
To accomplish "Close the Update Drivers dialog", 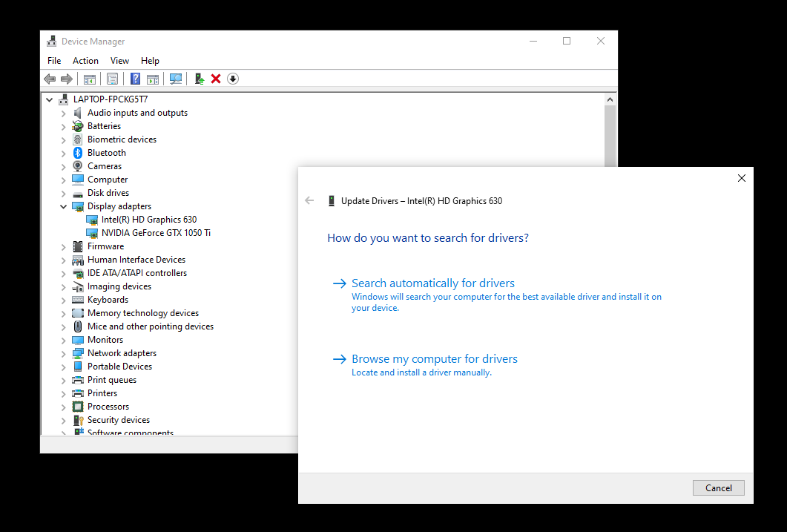I will coord(741,178).
